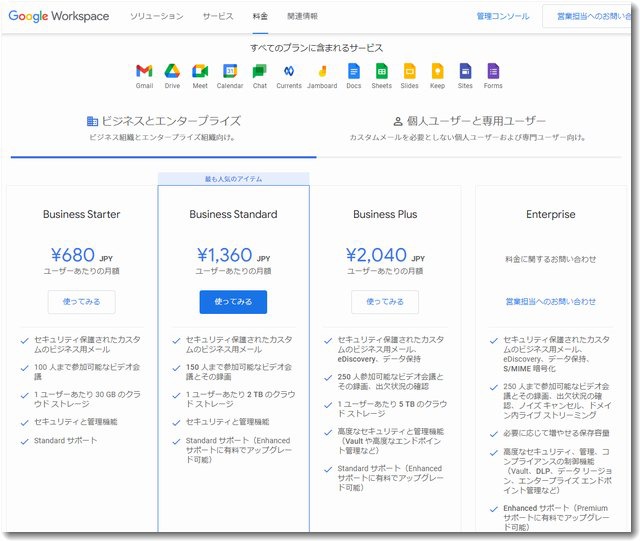The image size is (640, 541).
Task: Select the Sheets icon
Action: (x=382, y=71)
